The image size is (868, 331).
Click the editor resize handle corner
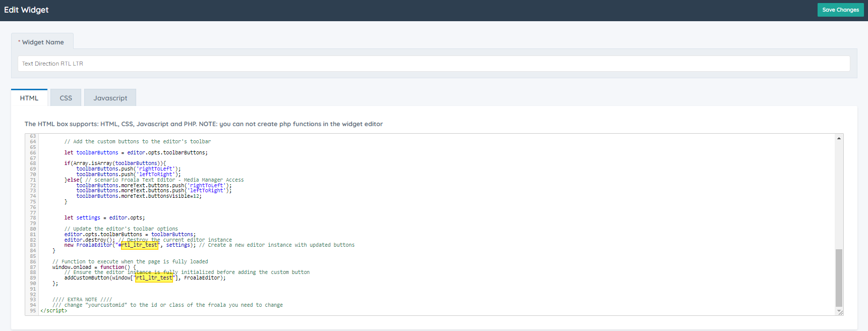(x=840, y=312)
